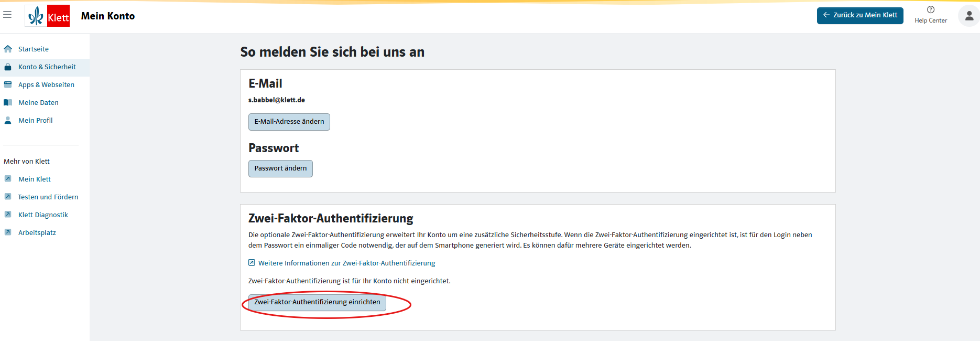Click Passwort ändern button
Image resolution: width=980 pixels, height=341 pixels.
tap(280, 168)
